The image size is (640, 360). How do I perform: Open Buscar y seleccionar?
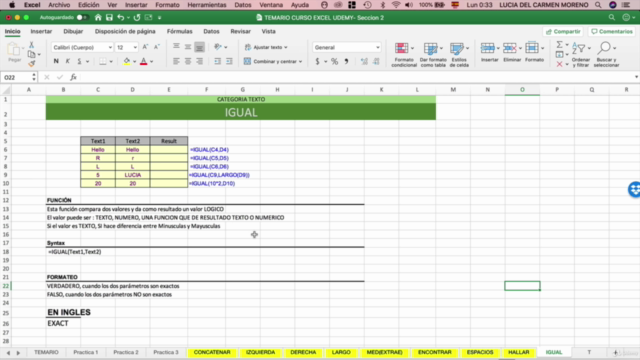(606, 55)
